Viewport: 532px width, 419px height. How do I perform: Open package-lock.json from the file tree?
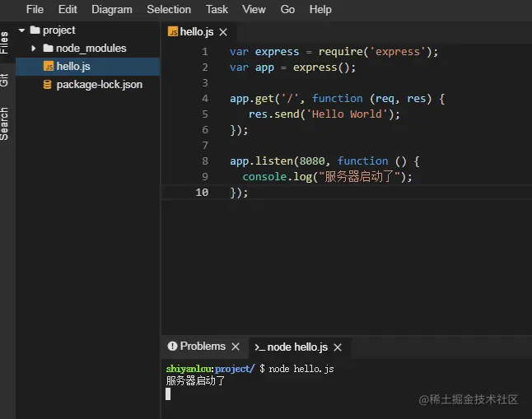click(x=87, y=85)
